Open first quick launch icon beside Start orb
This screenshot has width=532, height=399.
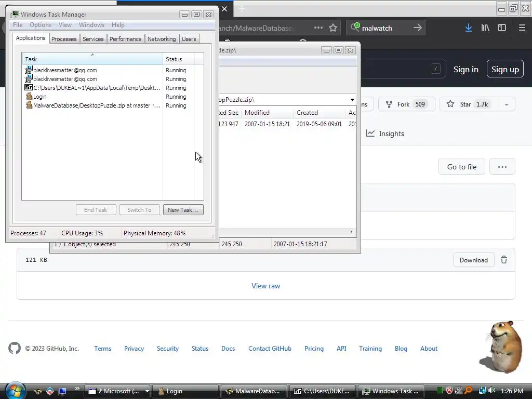[38, 391]
